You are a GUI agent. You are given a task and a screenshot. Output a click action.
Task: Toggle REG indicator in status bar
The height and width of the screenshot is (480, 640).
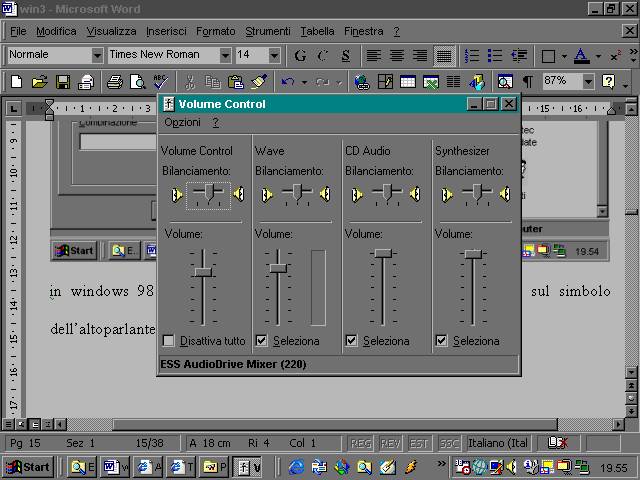tap(361, 443)
